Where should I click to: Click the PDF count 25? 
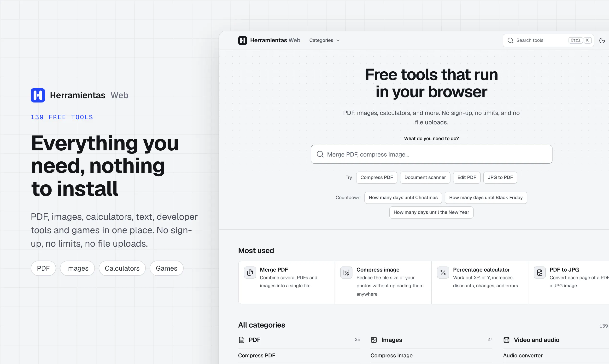pyautogui.click(x=357, y=340)
